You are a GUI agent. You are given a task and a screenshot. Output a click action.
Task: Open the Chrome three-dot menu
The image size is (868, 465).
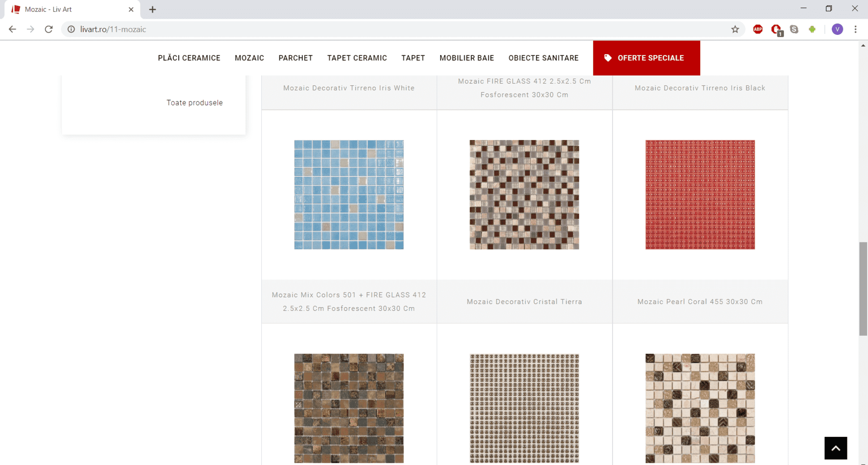855,30
